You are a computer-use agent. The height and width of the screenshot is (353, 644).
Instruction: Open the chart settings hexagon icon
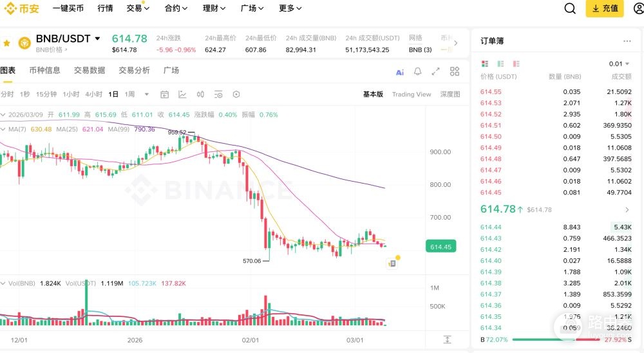pos(236,95)
